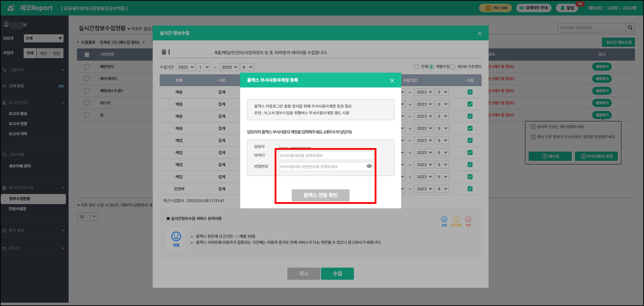
Task: Close the 홈택스 부서사용자계정 등록 dialog
Action: tap(392, 81)
